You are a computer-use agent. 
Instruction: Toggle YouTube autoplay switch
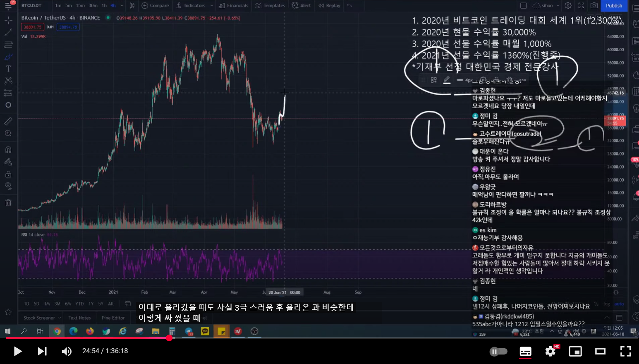tap(498, 351)
